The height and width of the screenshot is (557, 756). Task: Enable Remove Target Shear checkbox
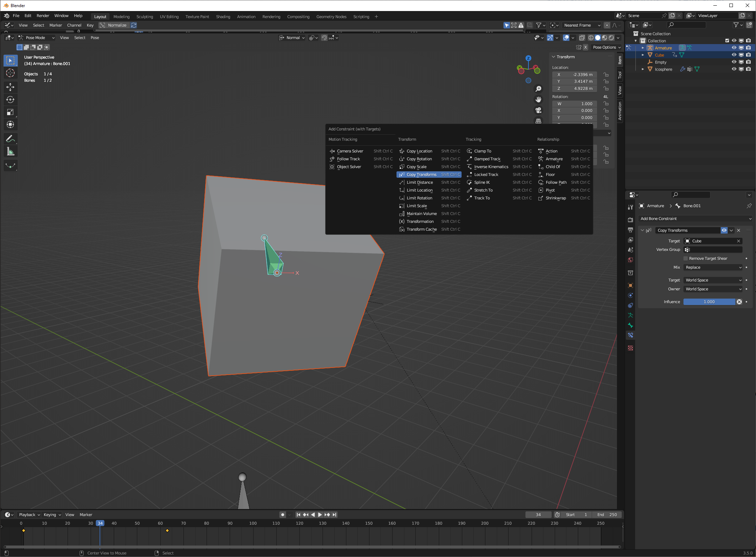coord(686,258)
